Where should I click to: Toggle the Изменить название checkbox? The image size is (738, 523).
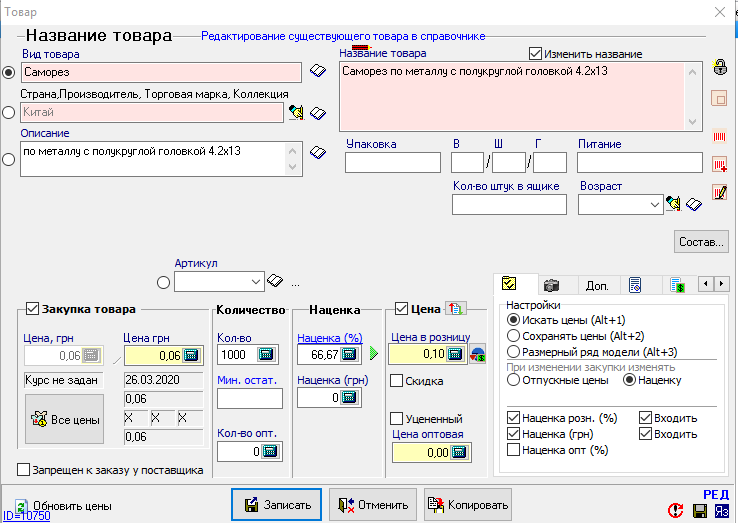(535, 54)
